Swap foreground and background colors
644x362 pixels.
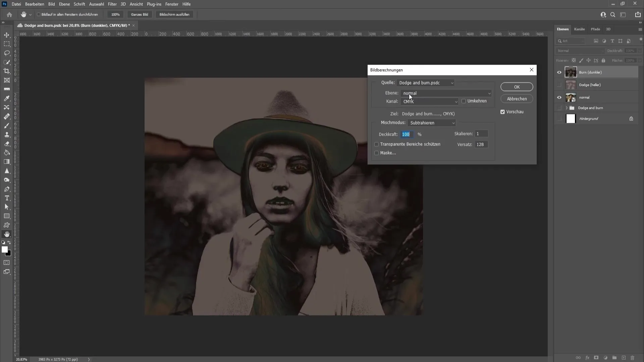pos(9,242)
